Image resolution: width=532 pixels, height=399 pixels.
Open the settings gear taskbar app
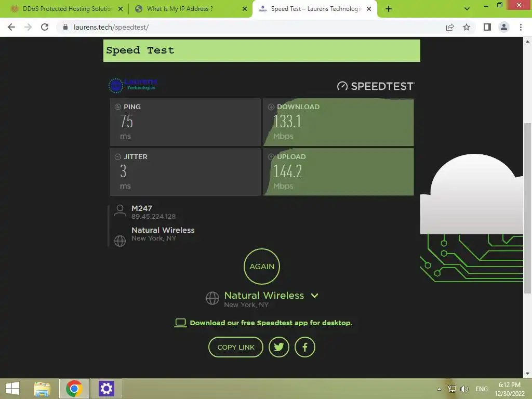click(106, 389)
